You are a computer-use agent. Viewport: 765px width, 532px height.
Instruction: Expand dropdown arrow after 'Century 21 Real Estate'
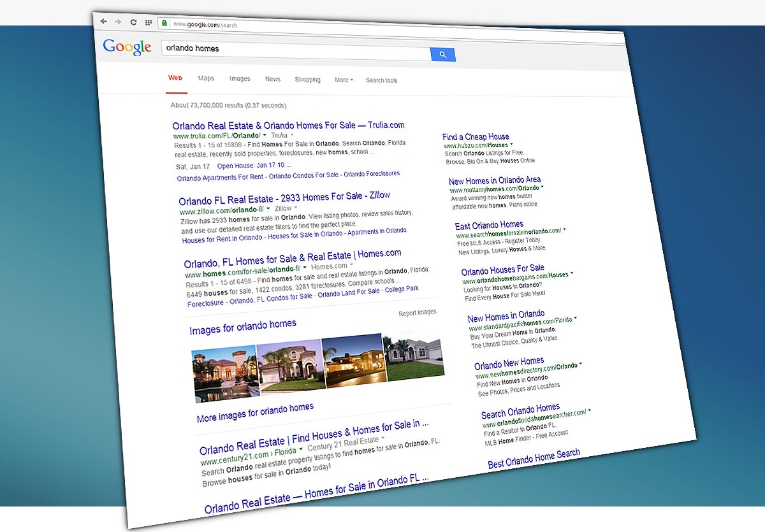click(383, 438)
